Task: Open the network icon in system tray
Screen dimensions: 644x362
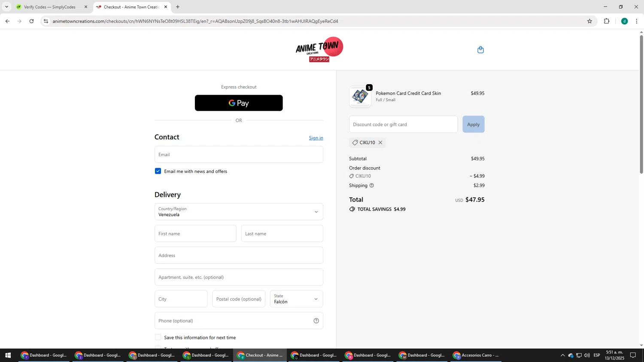Action: coord(579,355)
